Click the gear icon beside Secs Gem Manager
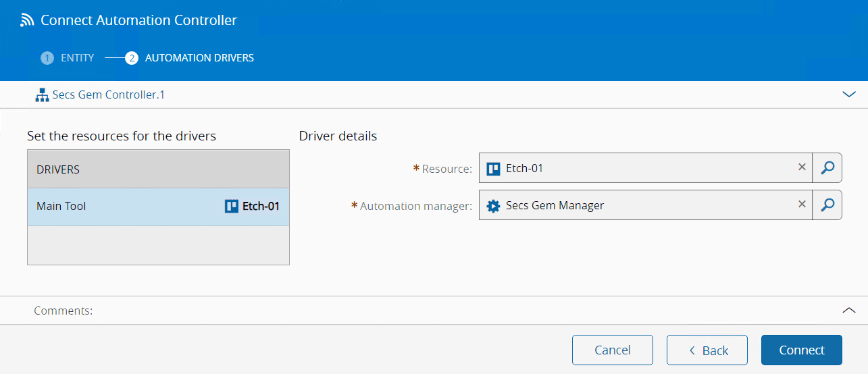 (x=493, y=206)
